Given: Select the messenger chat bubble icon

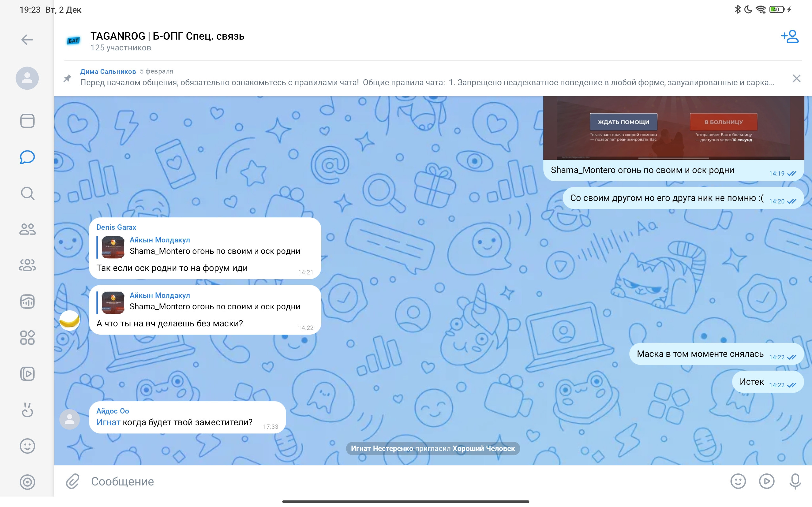Looking at the screenshot, I should pos(27,157).
